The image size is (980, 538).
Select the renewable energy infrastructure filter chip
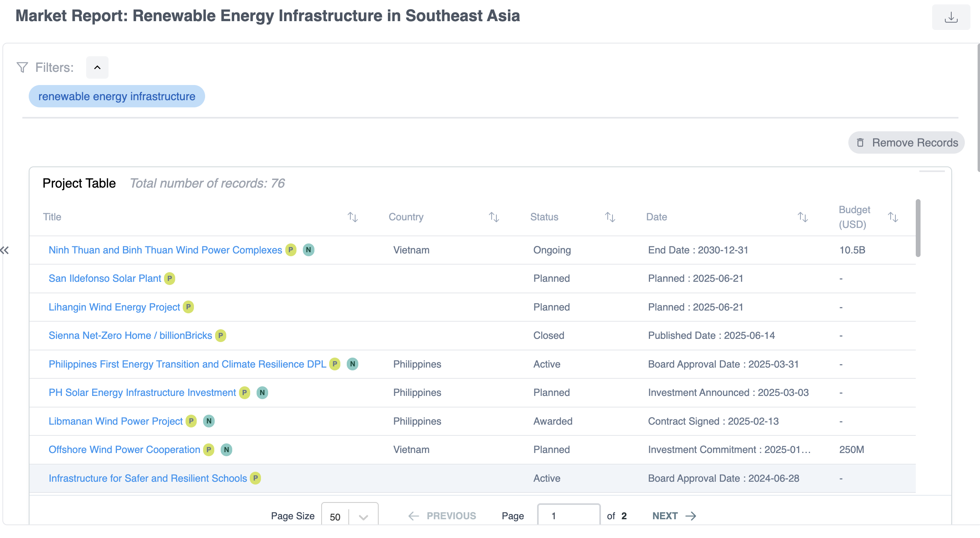pos(117,96)
